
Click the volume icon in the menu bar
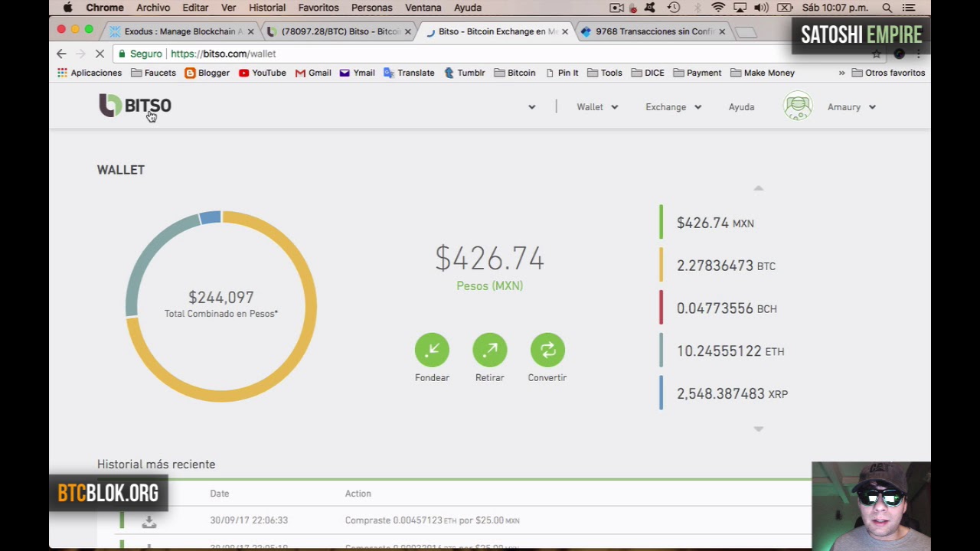click(761, 8)
